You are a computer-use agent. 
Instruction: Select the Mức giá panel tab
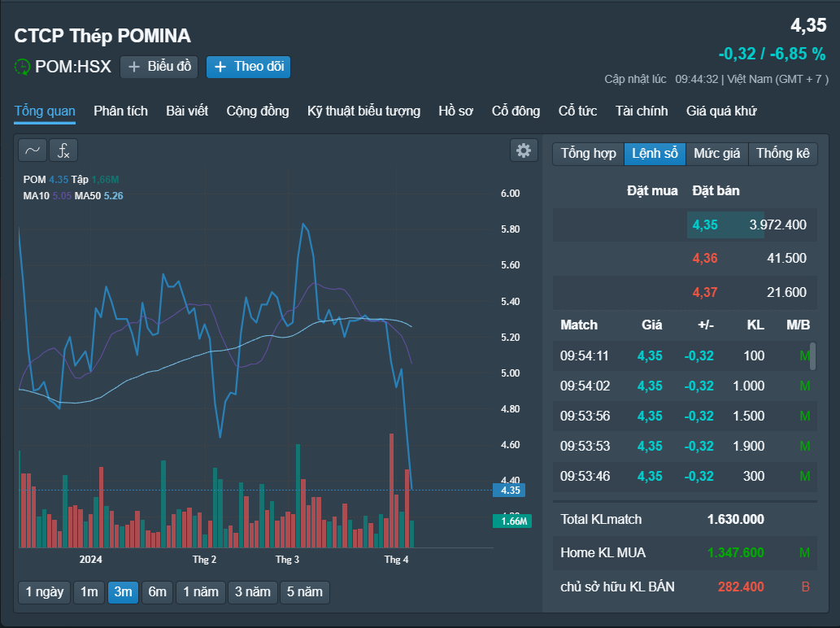(716, 153)
